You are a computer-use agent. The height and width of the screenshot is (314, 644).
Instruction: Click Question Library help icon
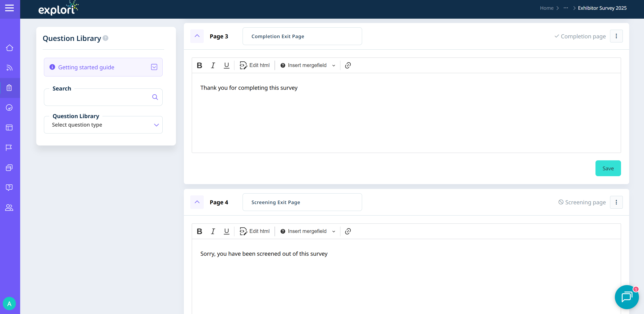click(x=105, y=38)
